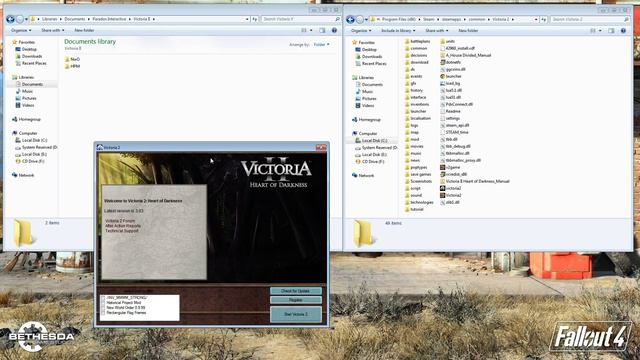
Task: Open the battleplans folder
Action: pos(417,41)
